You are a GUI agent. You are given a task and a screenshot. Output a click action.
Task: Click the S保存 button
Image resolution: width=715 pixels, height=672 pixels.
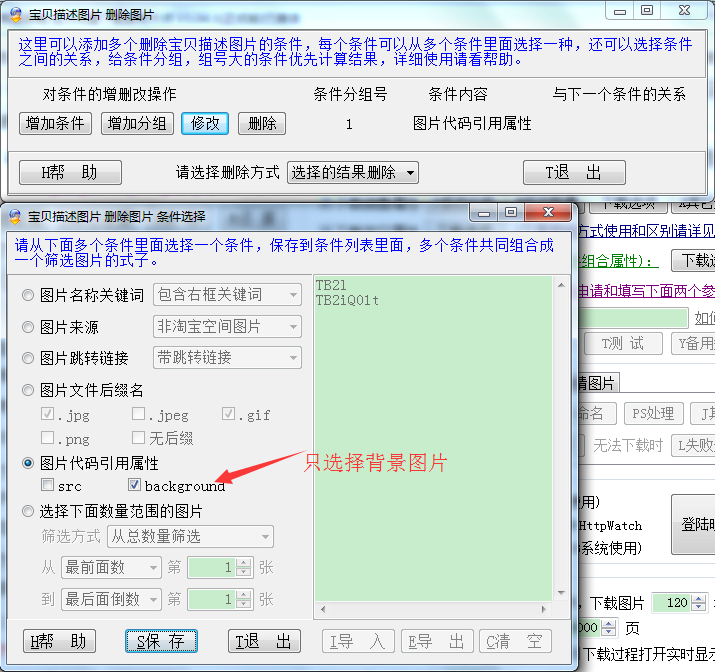[161, 641]
